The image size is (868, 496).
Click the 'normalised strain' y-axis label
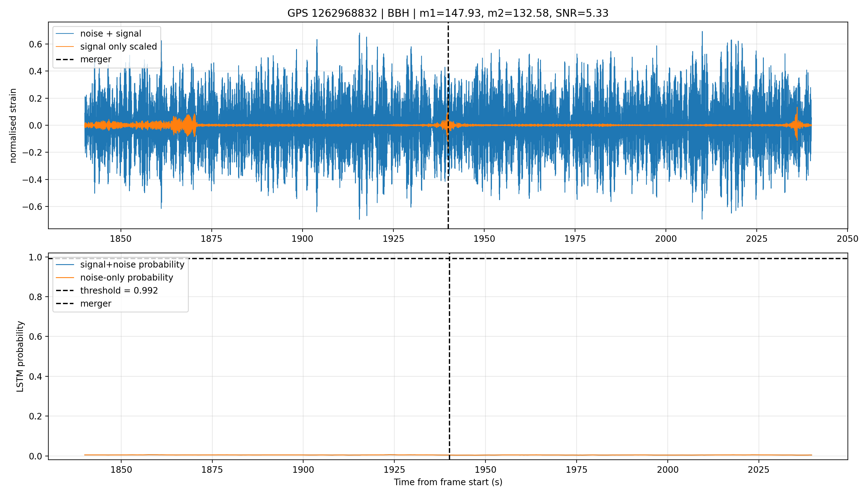pos(13,126)
